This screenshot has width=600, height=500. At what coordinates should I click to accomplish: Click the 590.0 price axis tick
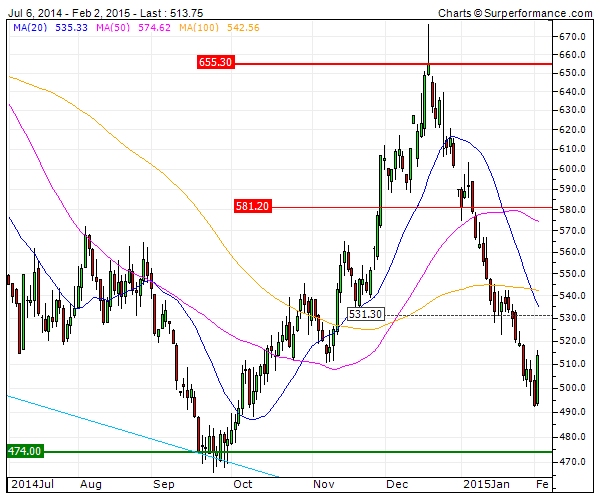tap(572, 189)
